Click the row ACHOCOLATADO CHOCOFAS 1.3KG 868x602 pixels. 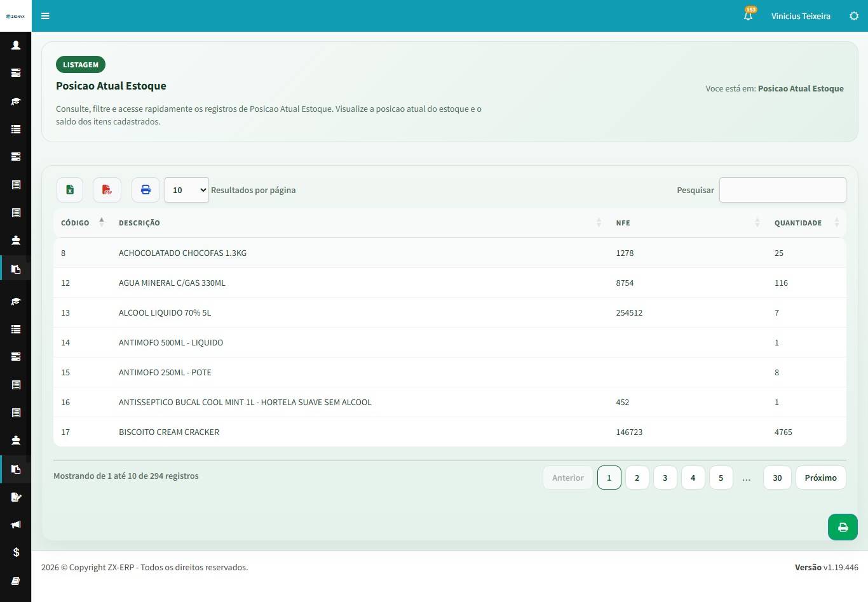[x=450, y=253]
